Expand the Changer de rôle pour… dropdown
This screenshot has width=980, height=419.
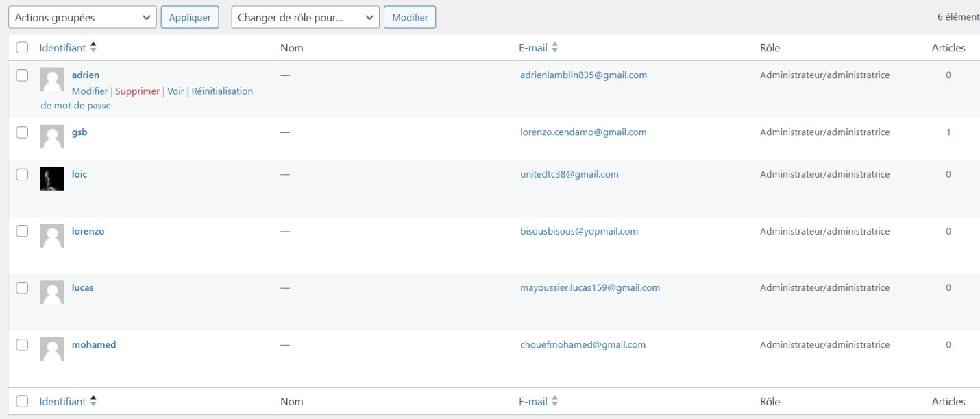[305, 17]
